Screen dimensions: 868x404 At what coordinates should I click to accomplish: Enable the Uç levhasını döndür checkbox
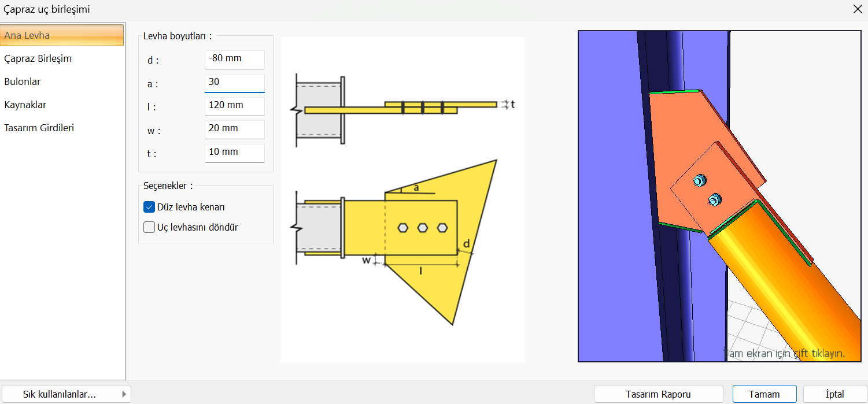(x=149, y=227)
